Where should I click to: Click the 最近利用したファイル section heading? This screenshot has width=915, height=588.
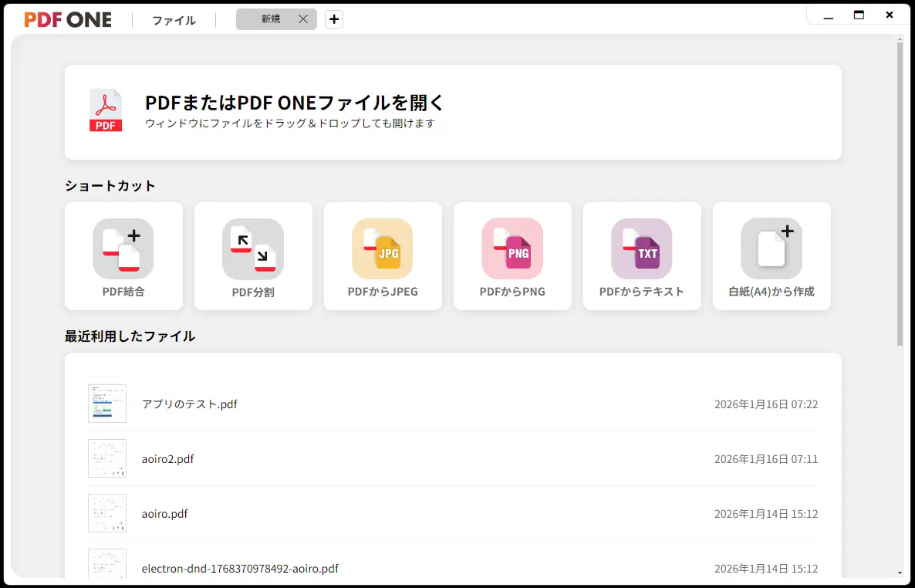[130, 336]
